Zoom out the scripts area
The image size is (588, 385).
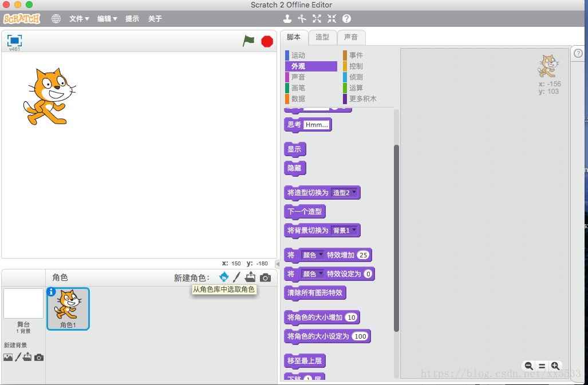(x=529, y=366)
